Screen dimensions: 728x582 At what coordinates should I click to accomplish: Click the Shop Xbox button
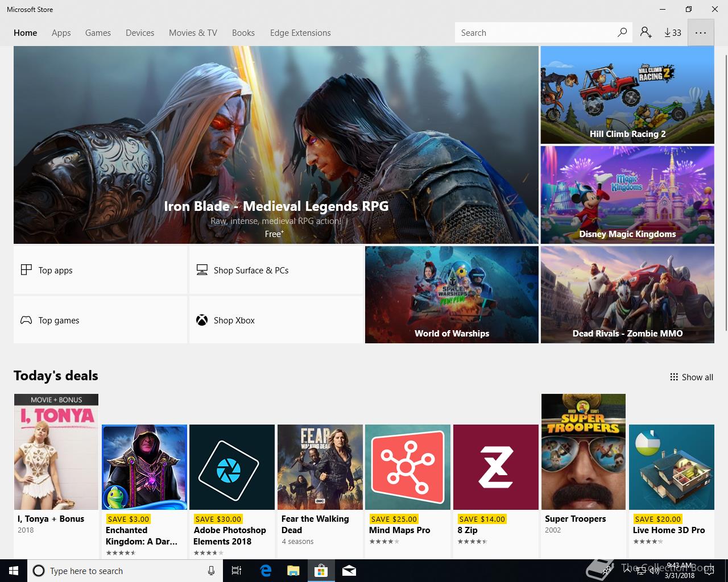276,320
